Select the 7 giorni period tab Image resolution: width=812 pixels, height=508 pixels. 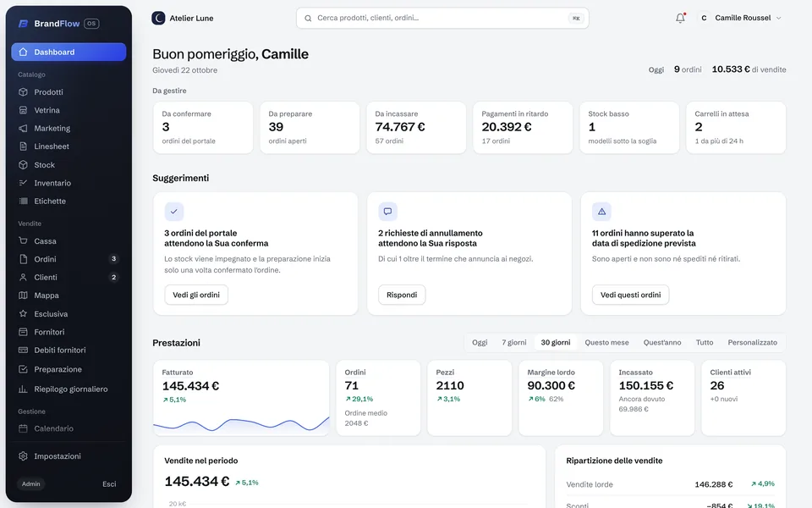pyautogui.click(x=513, y=343)
